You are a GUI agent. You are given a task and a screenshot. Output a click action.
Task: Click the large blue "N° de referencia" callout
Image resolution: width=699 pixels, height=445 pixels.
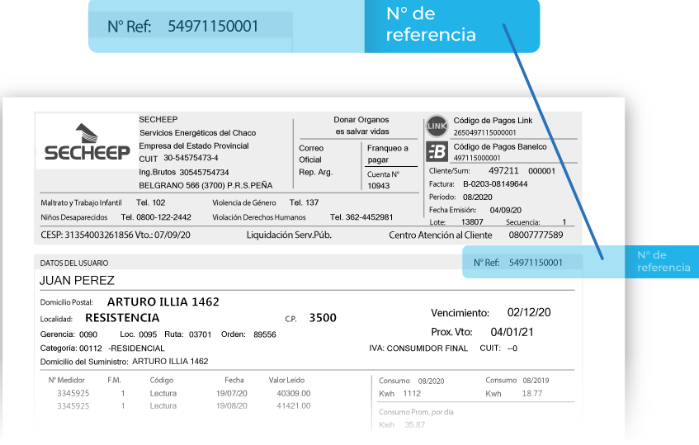pyautogui.click(x=450, y=25)
